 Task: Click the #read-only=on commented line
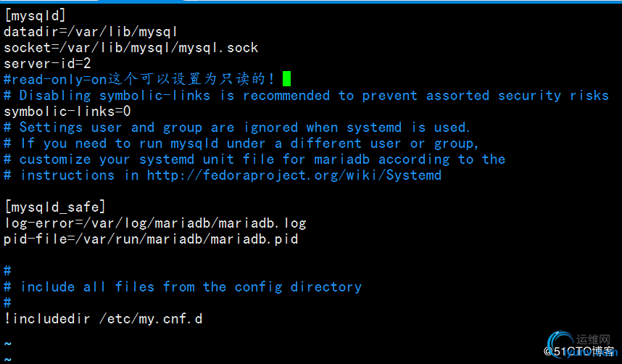point(138,79)
